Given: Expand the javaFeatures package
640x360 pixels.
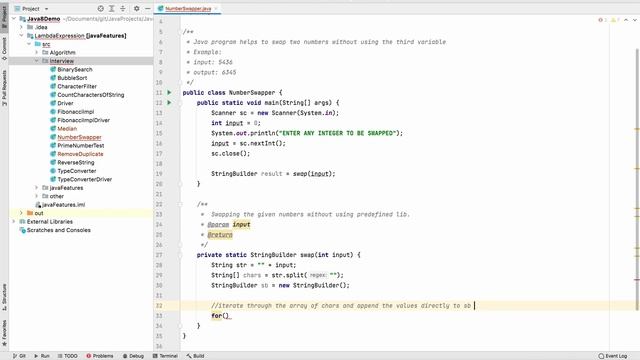Looking at the screenshot, I should 37,188.
